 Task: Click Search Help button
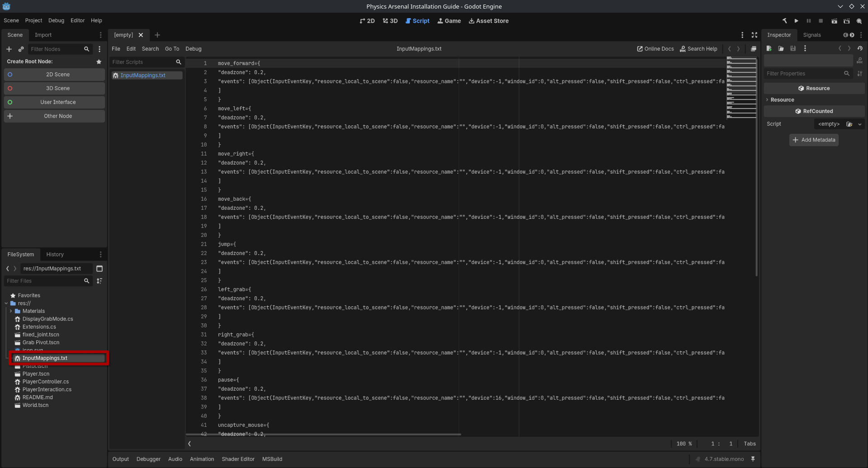[x=698, y=49]
